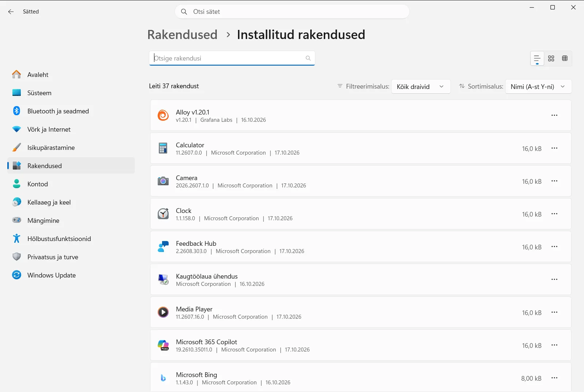Switch to list view layout
Image resolution: width=584 pixels, height=392 pixels.
point(537,58)
